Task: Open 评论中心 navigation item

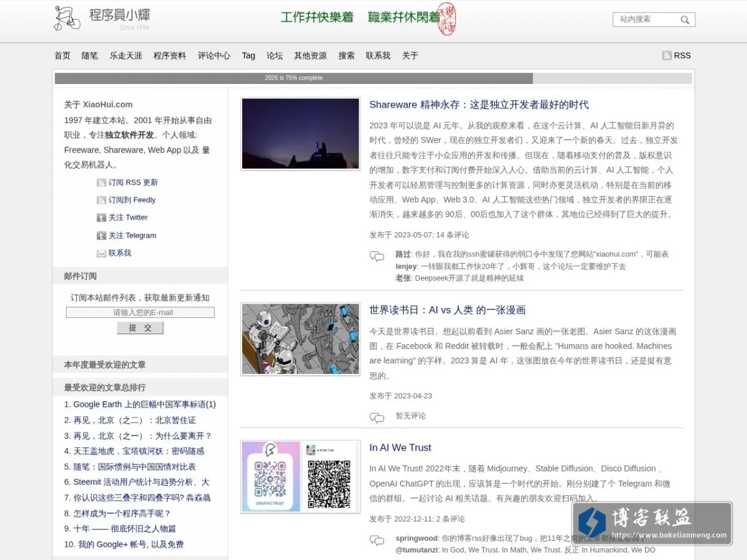Action: click(214, 55)
